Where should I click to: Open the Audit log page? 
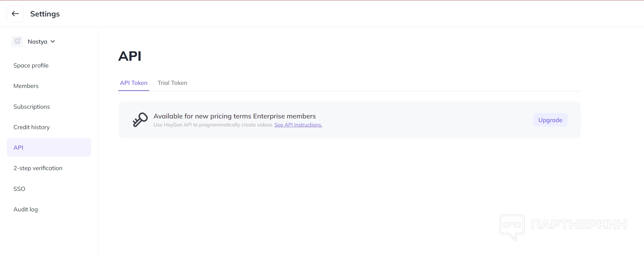pos(25,209)
